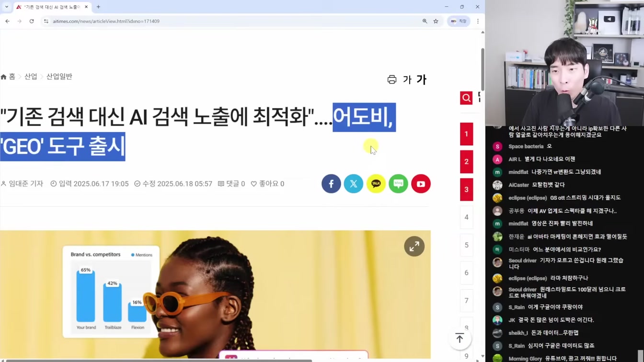Open Chrome three-dot menu
Image resolution: width=644 pixels, height=362 pixels.
pyautogui.click(x=478, y=21)
